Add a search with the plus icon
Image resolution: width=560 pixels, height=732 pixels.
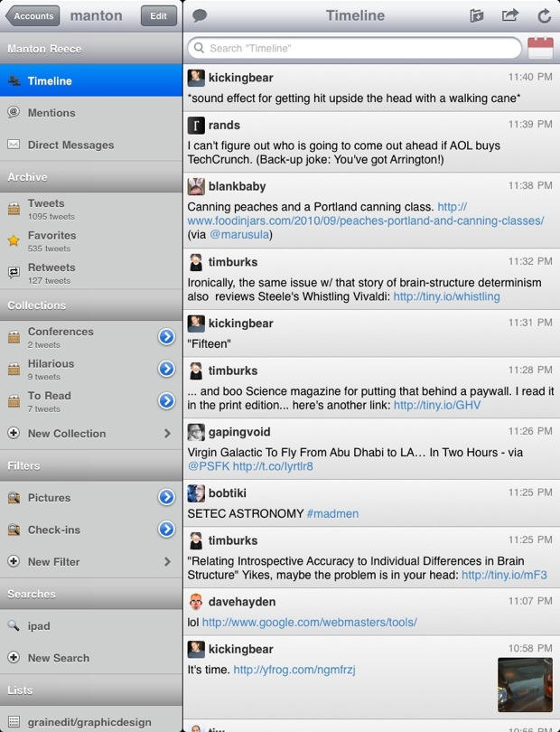[x=14, y=657]
